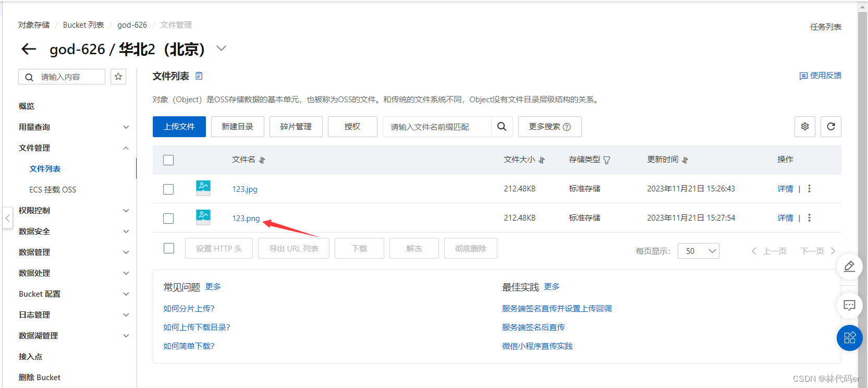Expand 数据管理 menu

pyautogui.click(x=126, y=252)
